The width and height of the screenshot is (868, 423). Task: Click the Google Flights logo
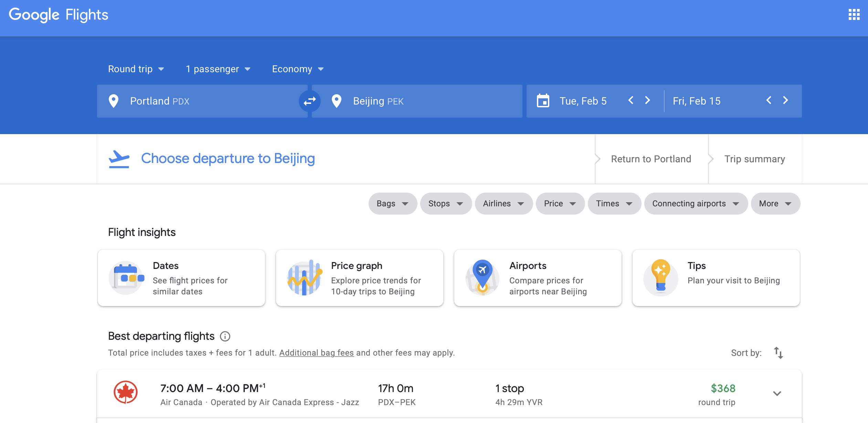[x=59, y=15]
